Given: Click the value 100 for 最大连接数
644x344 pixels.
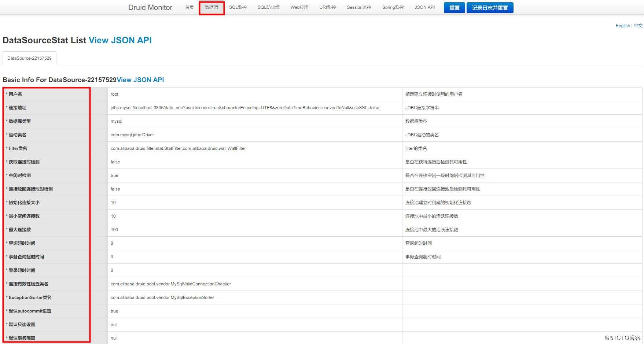Looking at the screenshot, I should (x=114, y=230).
